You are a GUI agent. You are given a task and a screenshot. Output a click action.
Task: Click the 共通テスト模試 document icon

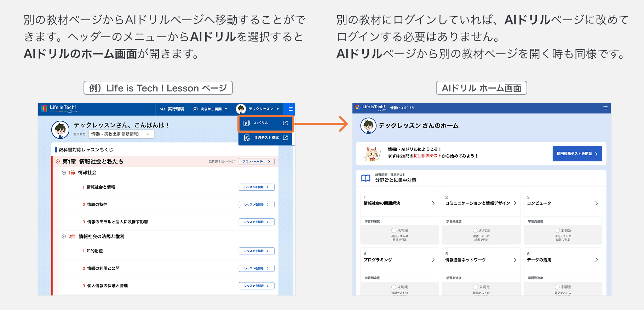(247, 138)
